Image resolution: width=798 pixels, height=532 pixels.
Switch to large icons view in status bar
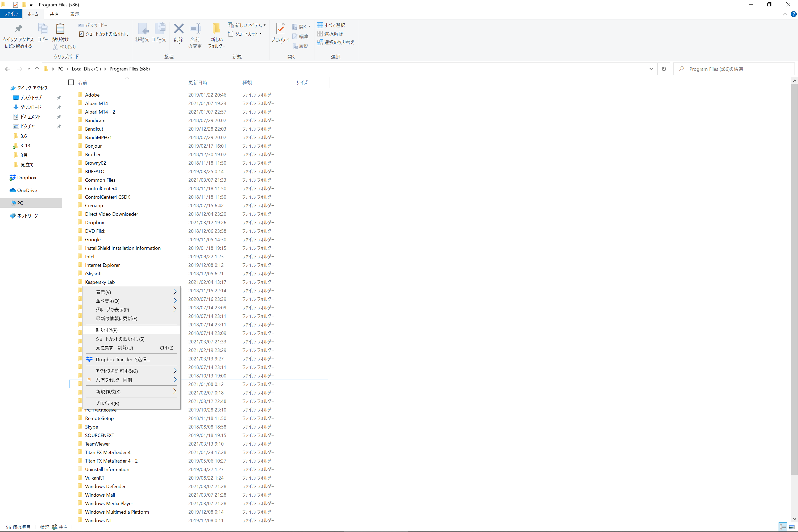(x=792, y=527)
